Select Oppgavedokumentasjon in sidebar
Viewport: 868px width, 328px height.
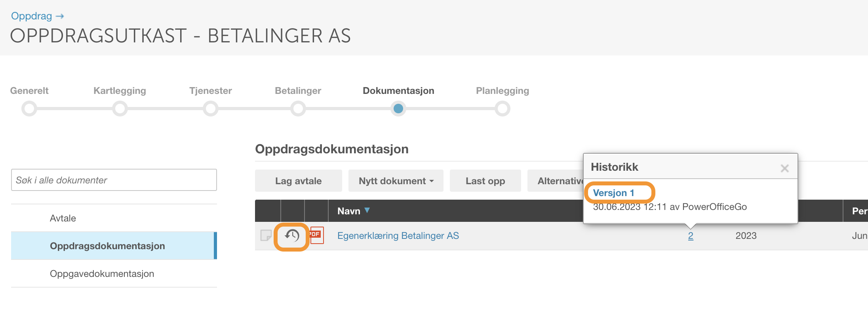tap(102, 274)
